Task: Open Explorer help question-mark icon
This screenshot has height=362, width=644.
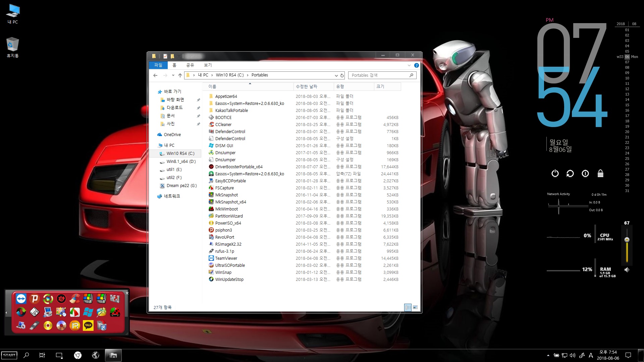Action: [x=416, y=65]
